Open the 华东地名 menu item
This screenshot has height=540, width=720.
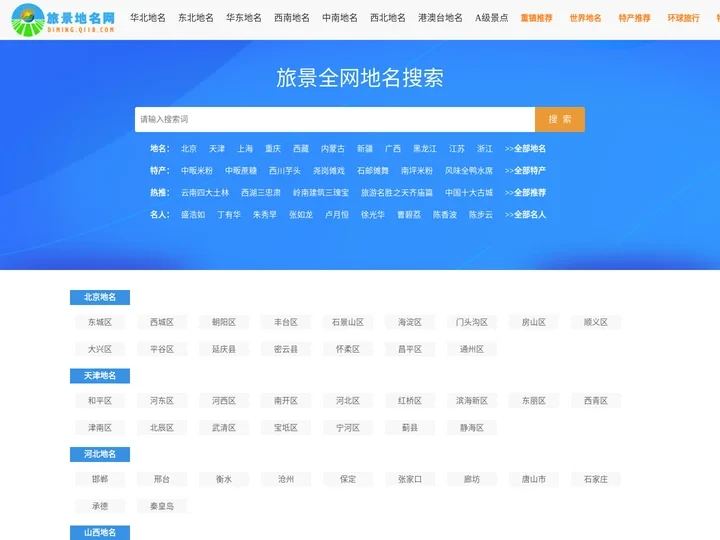pyautogui.click(x=244, y=18)
